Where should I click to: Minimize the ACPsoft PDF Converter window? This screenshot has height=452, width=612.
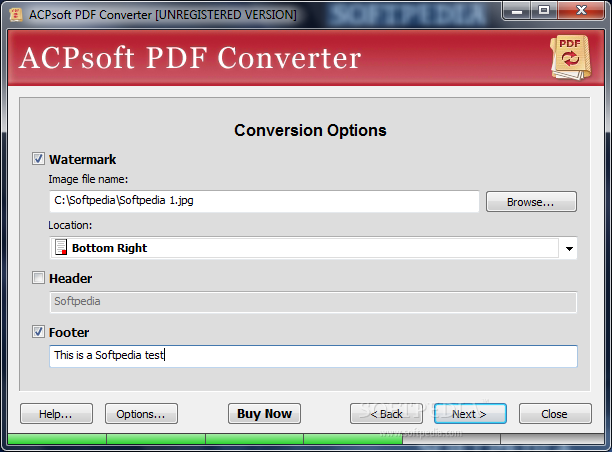[517, 11]
